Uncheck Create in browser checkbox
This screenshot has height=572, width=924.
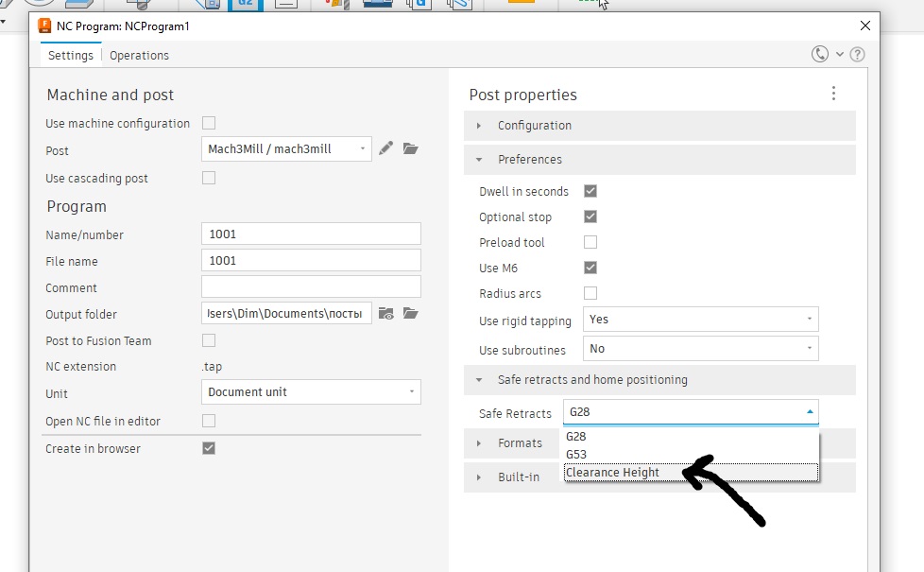pos(209,448)
